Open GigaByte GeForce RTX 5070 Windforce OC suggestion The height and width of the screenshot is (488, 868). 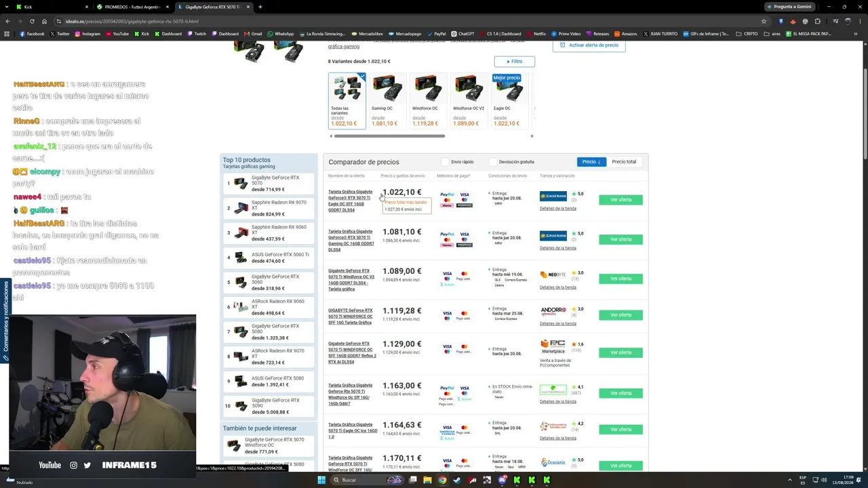tap(270, 445)
